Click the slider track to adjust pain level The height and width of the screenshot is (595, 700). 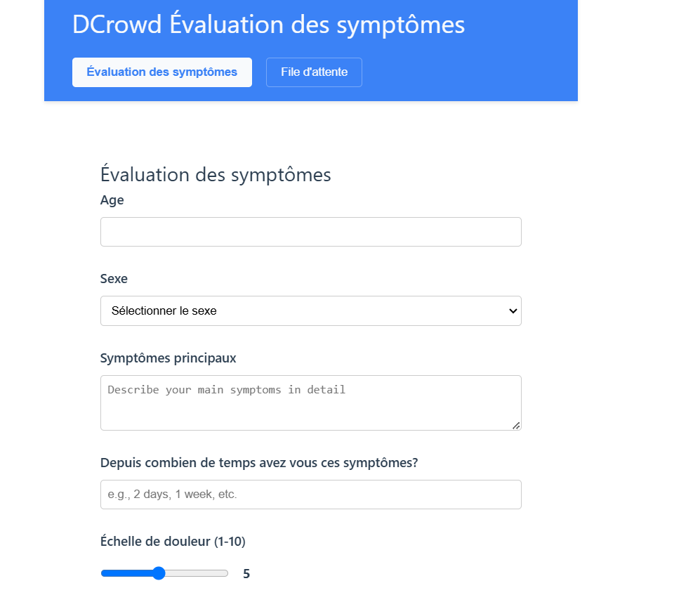click(204, 573)
